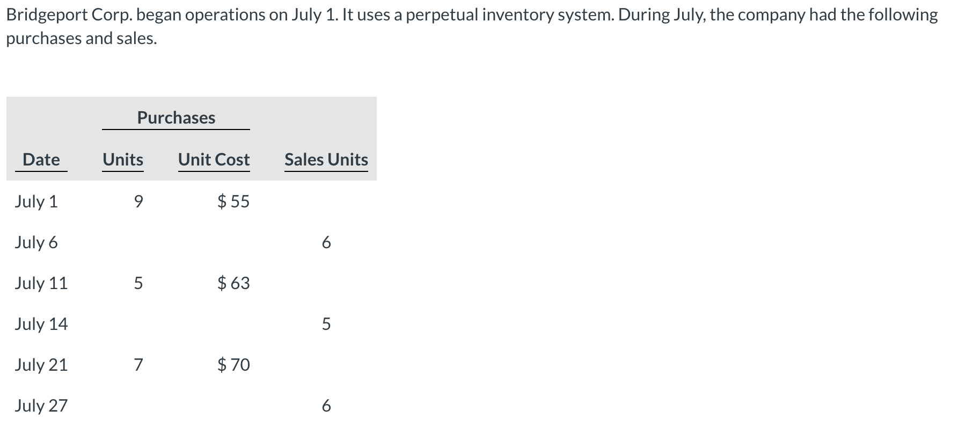This screenshot has height=432, width=980.
Task: Click the Purchases header above the table
Action: coord(176,118)
